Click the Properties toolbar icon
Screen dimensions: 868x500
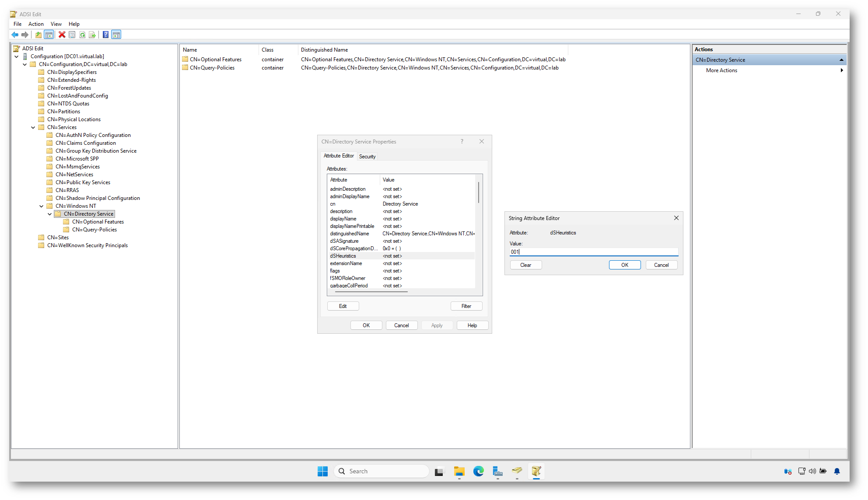point(72,35)
